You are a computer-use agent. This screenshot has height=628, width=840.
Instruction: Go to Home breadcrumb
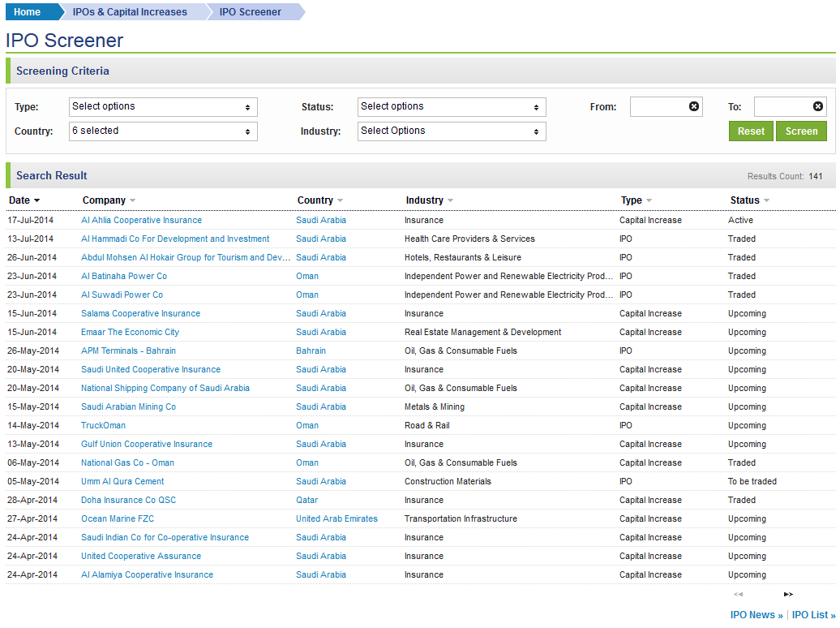(28, 12)
